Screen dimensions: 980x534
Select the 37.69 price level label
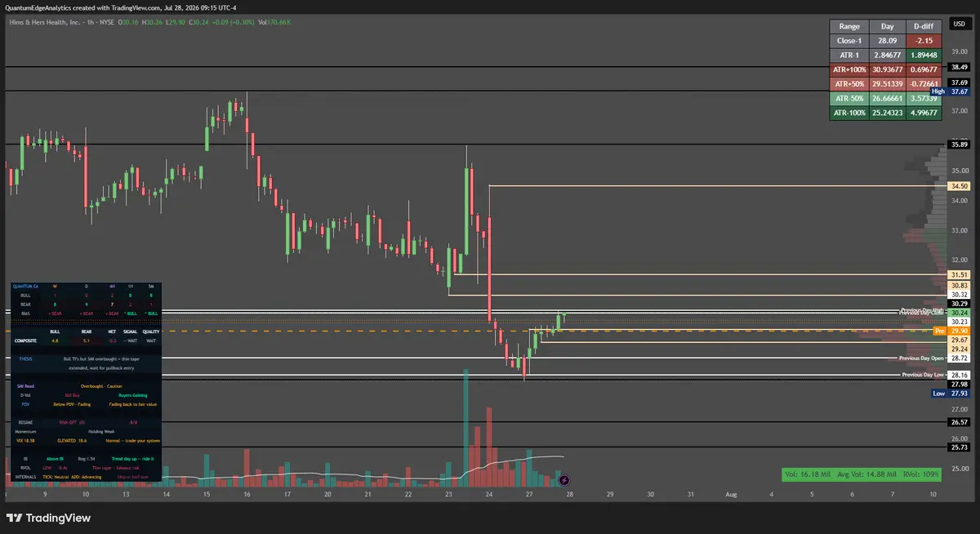(959, 82)
